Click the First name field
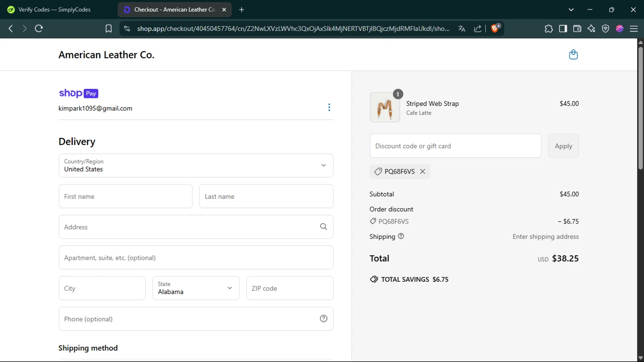The height and width of the screenshot is (362, 644). tap(125, 196)
